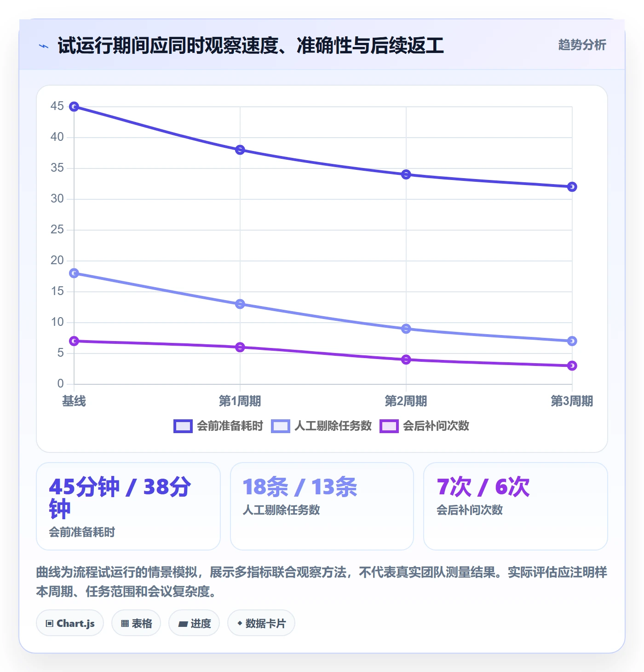Select the 会前准备耗时 data point at 第3周期
The image size is (644, 672).
(x=572, y=187)
